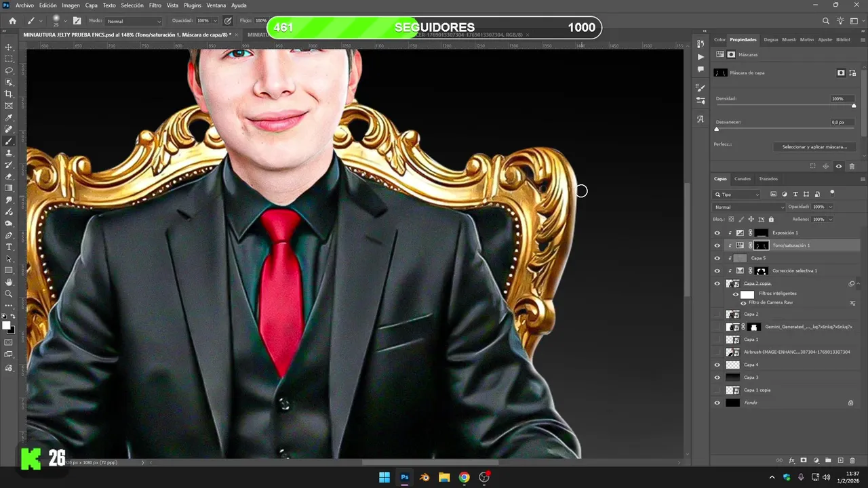Open brush preset picker dropdown arrow
This screenshot has height=488, width=868.
(66, 21)
